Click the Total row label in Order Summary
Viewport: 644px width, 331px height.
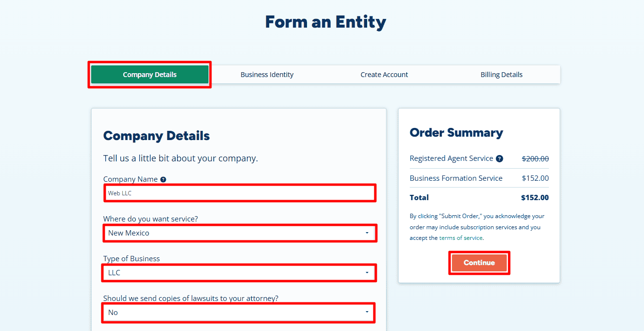[419, 198]
